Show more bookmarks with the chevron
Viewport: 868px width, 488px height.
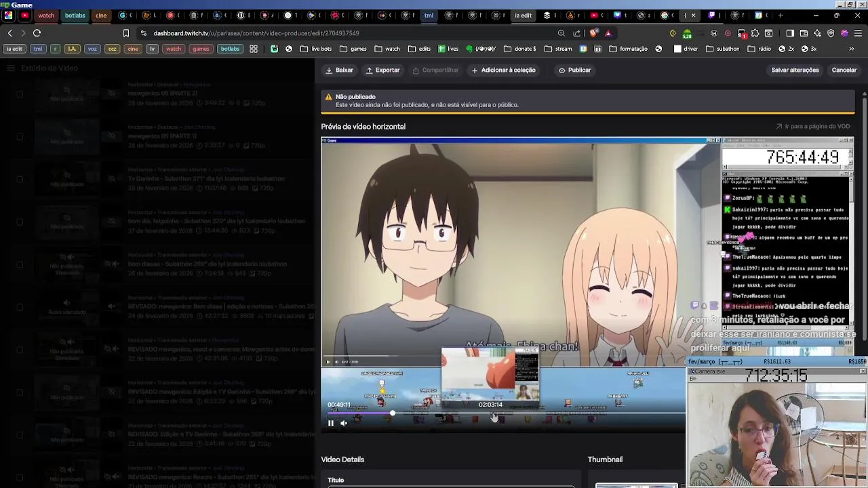point(852,49)
